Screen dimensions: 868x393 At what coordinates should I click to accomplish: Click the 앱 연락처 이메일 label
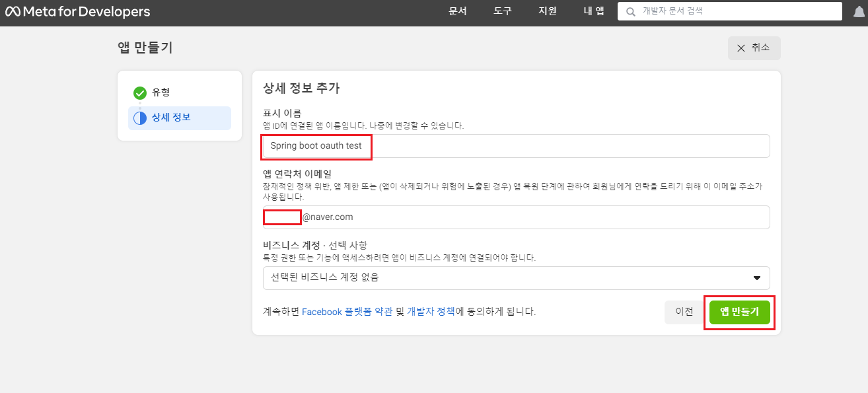point(297,174)
